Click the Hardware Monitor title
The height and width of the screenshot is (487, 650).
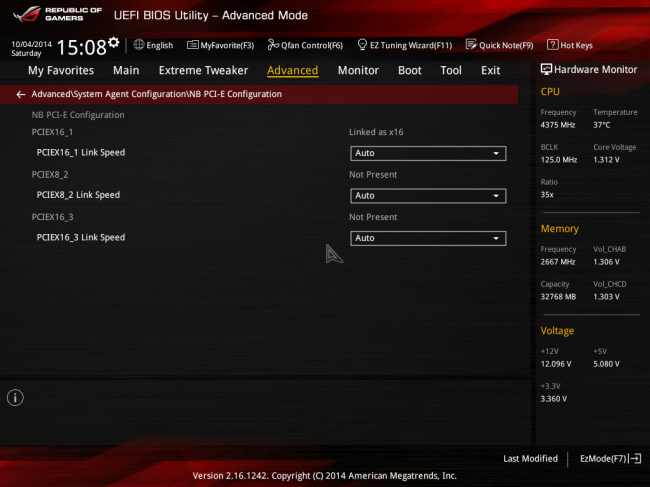[x=595, y=70]
